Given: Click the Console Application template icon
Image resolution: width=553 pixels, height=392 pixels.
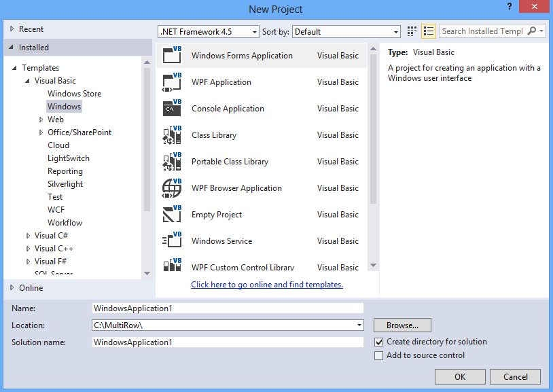Looking at the screenshot, I should click(172, 108).
